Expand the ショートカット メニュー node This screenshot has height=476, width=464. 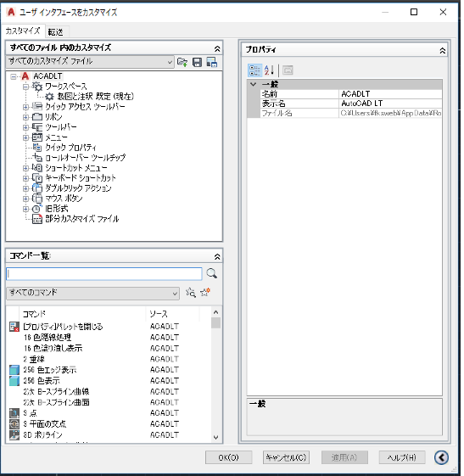(x=25, y=168)
